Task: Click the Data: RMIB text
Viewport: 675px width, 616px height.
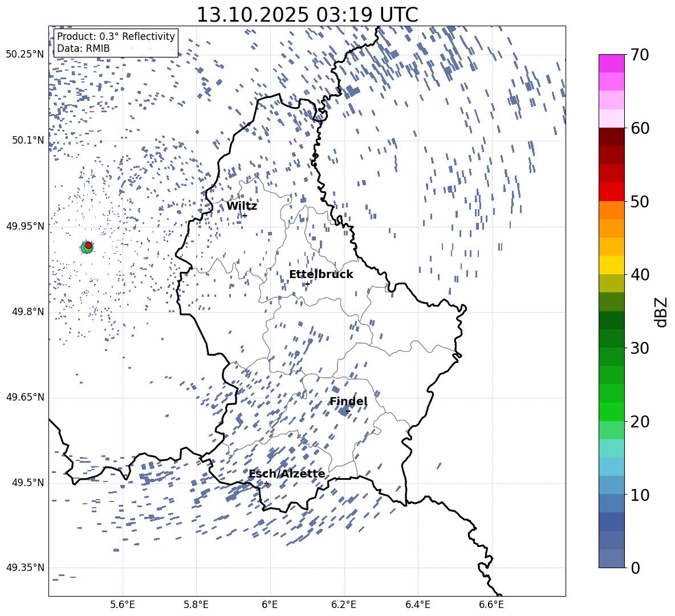Action: pyautogui.click(x=83, y=48)
